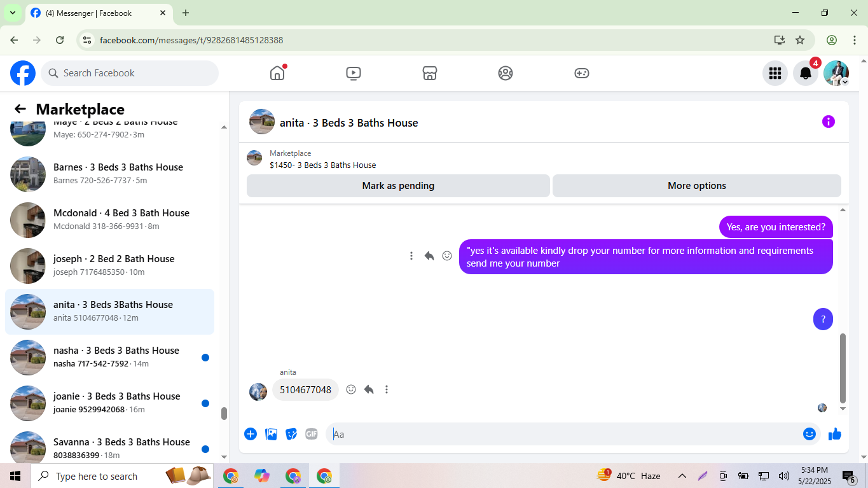Click the chat message scrollbar thumb
868x488 pixels.
(843, 368)
